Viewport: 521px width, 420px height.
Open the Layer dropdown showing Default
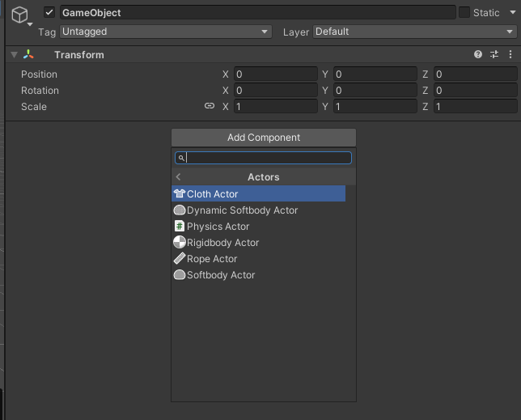tap(413, 32)
